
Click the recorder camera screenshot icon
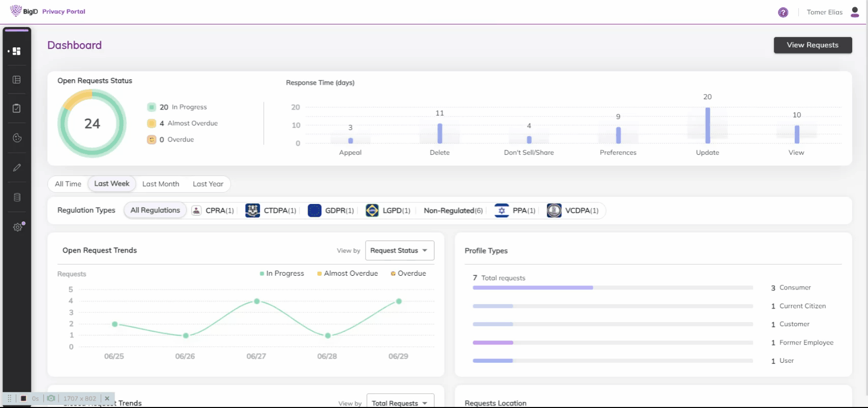point(51,398)
